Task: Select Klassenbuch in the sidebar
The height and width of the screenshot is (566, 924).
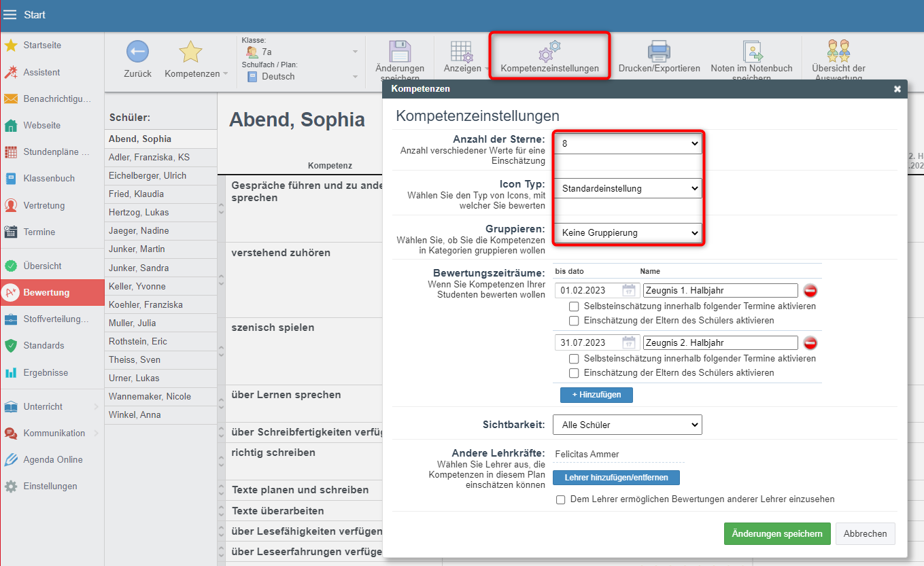Action: (48, 179)
